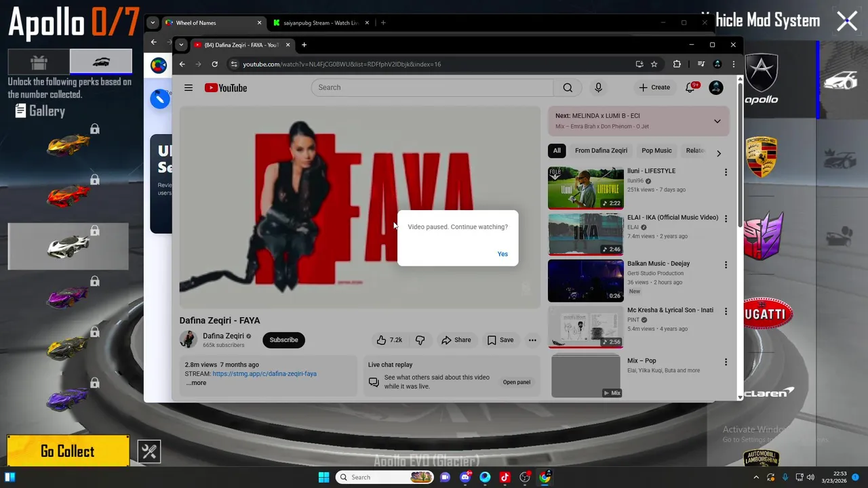Open the wrench tools icon beside Go Collect
Image resolution: width=868 pixels, height=488 pixels.
click(x=149, y=451)
